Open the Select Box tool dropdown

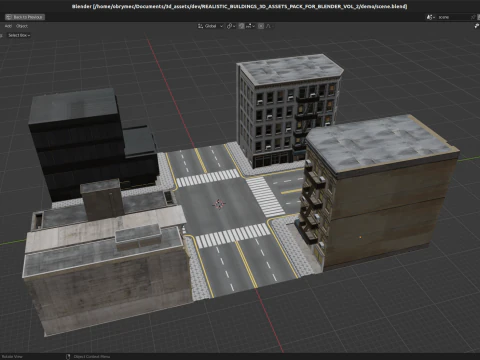pos(19,35)
